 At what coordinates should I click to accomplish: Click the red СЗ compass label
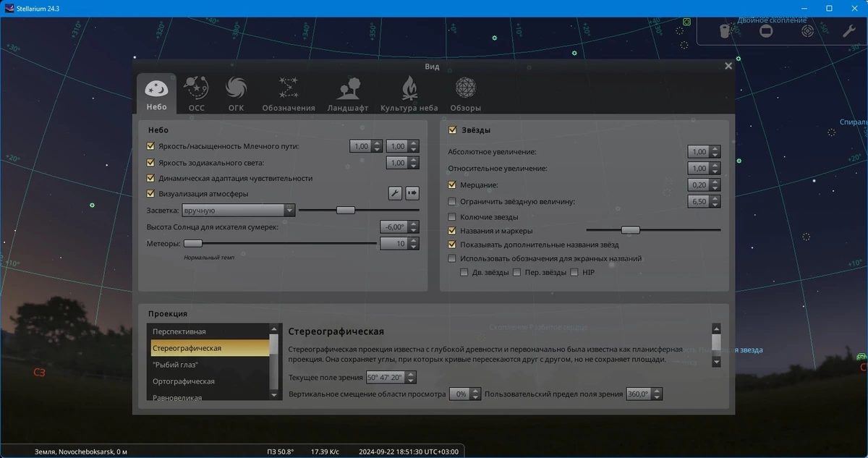pyautogui.click(x=39, y=373)
